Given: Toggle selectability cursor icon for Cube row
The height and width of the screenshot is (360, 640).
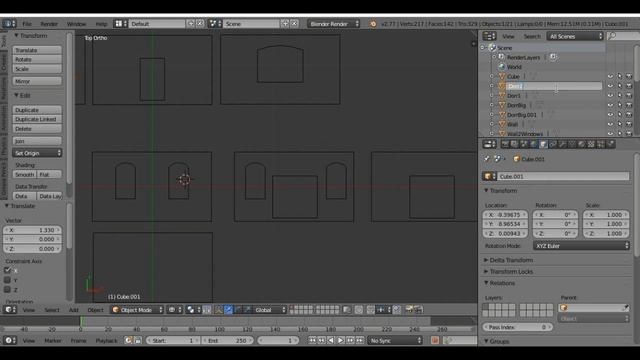Looking at the screenshot, I should pos(620,76).
